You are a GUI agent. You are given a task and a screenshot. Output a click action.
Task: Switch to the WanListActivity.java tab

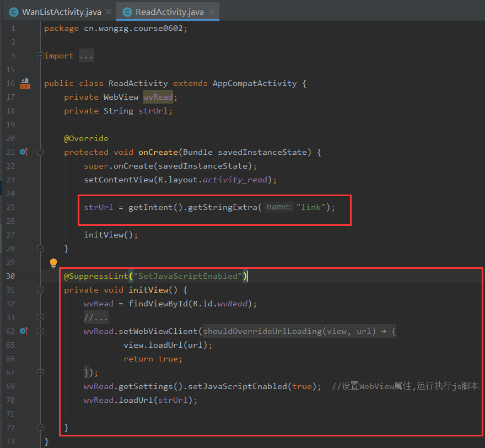62,12
